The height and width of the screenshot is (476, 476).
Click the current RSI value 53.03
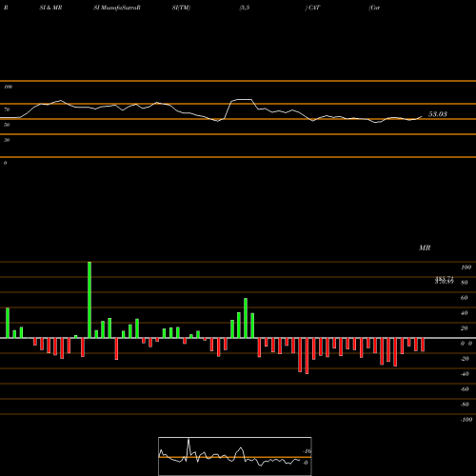tap(438, 114)
